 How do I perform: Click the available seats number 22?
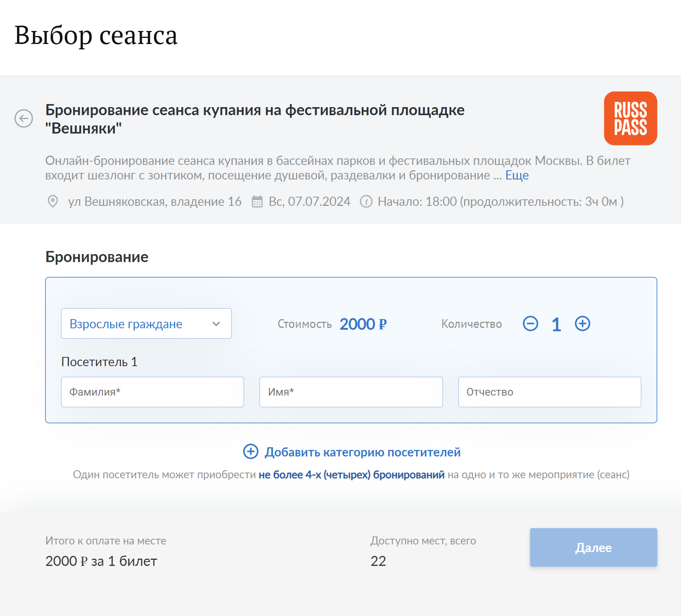(x=378, y=561)
